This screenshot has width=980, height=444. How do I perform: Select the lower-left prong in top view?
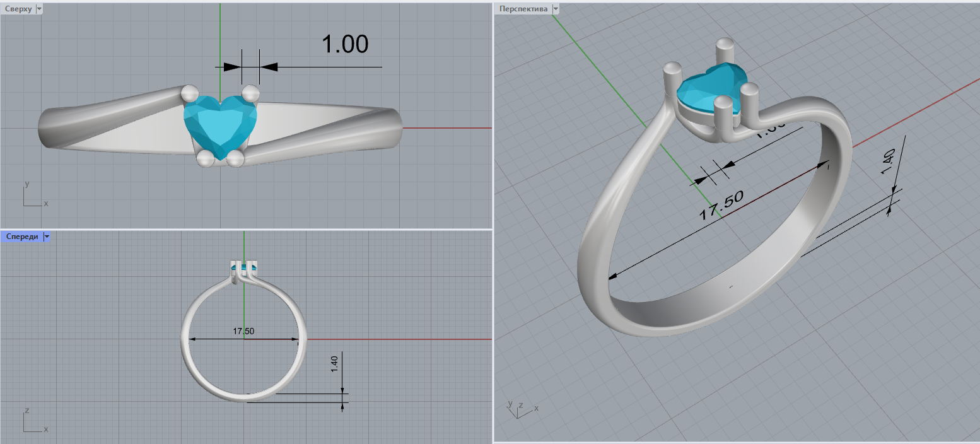(204, 159)
